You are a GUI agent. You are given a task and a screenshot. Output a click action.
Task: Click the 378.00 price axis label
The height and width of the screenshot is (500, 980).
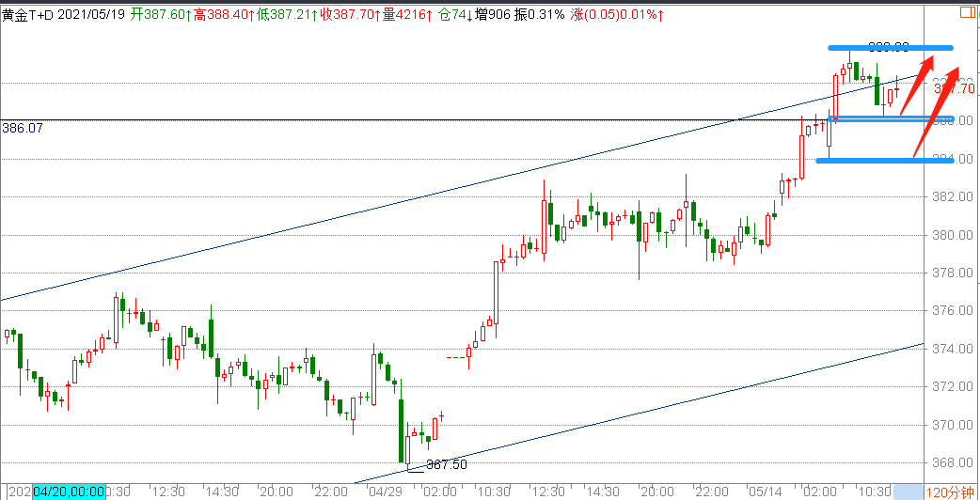(954, 273)
